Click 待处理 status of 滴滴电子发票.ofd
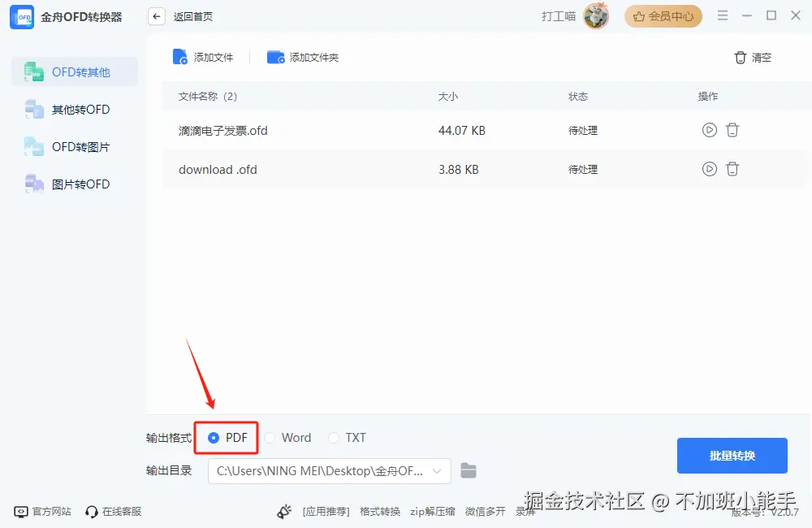Image resolution: width=812 pixels, height=528 pixels. tap(583, 131)
